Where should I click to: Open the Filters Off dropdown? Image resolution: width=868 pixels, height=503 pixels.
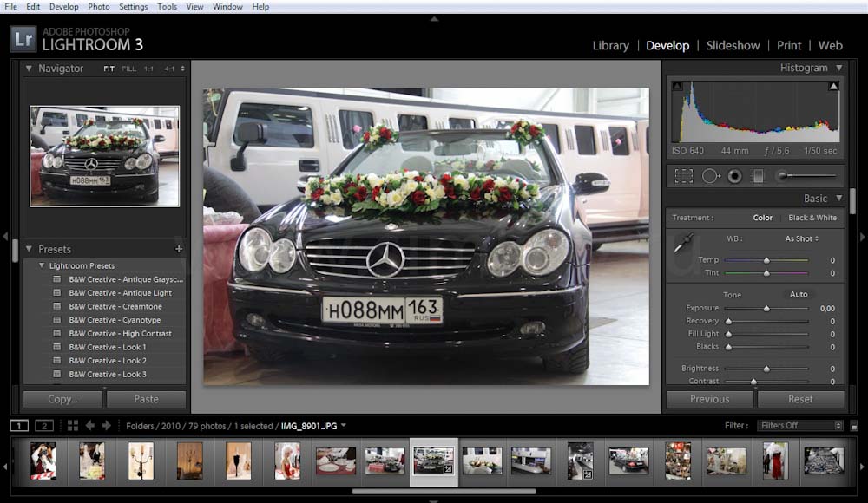point(800,426)
